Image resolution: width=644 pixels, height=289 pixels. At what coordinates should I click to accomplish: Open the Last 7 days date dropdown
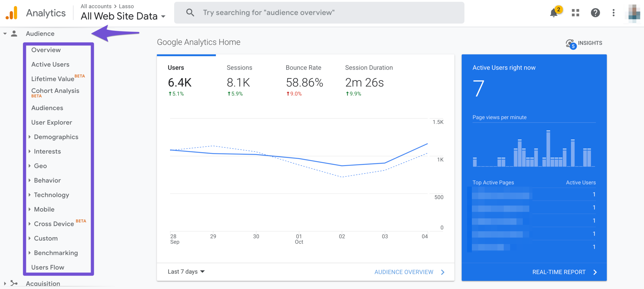[x=186, y=272]
